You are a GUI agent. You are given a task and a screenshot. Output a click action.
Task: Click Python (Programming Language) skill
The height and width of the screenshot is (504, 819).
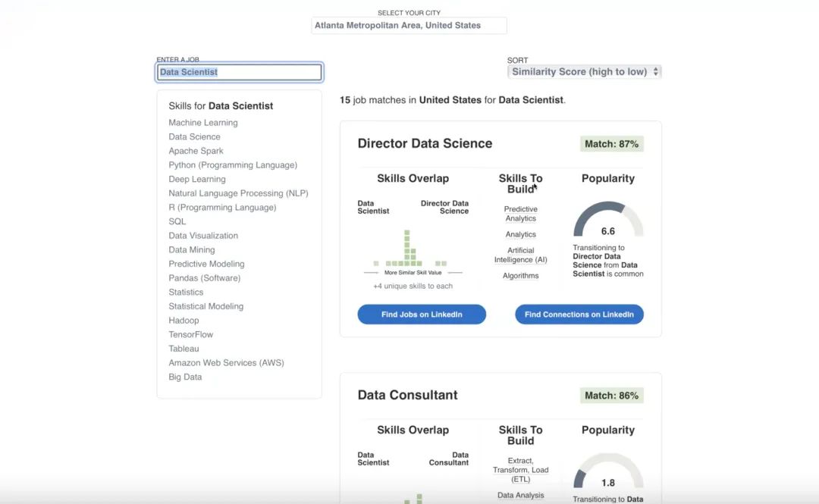(233, 165)
